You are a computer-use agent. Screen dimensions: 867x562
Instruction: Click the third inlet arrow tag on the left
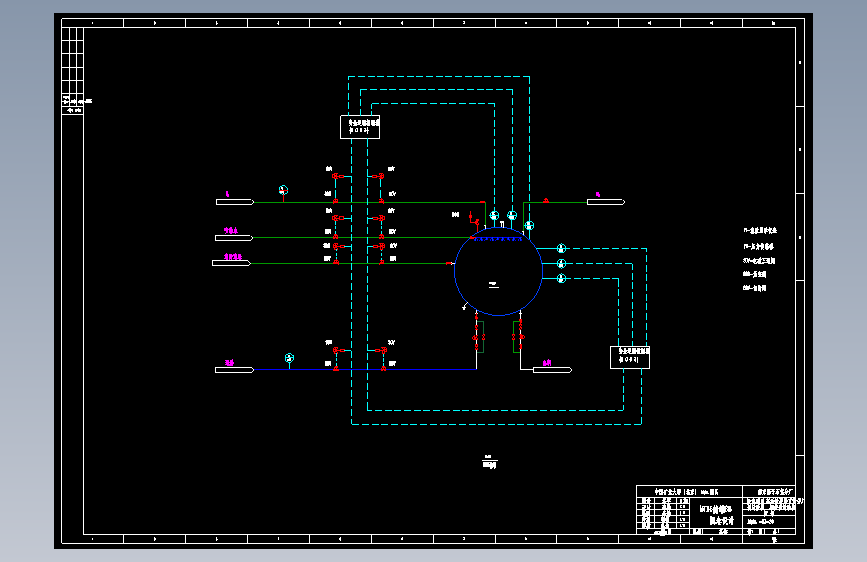pyautogui.click(x=232, y=263)
